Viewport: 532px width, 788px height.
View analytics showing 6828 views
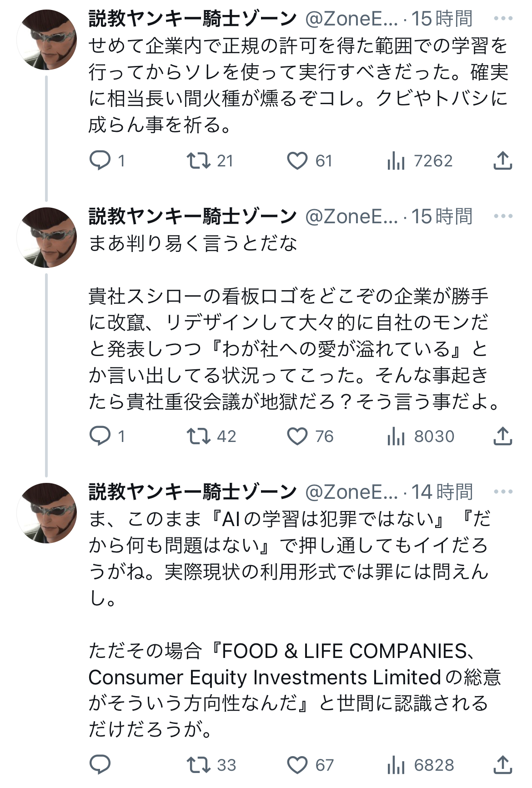396,765
